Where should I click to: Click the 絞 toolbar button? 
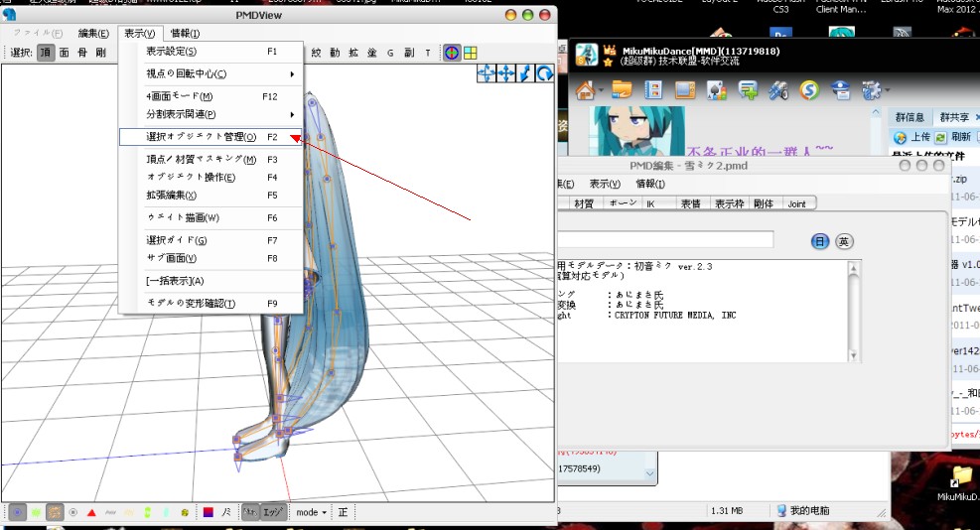(x=317, y=54)
